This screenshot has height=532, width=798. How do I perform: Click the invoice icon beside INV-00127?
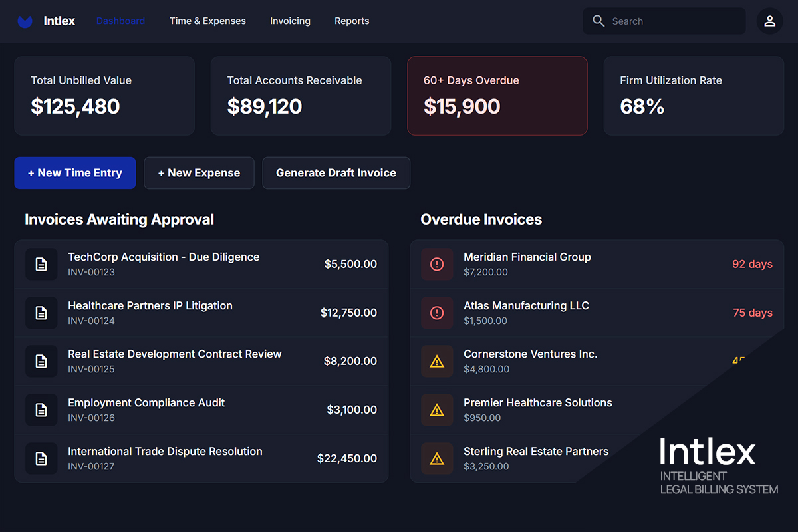click(41, 458)
